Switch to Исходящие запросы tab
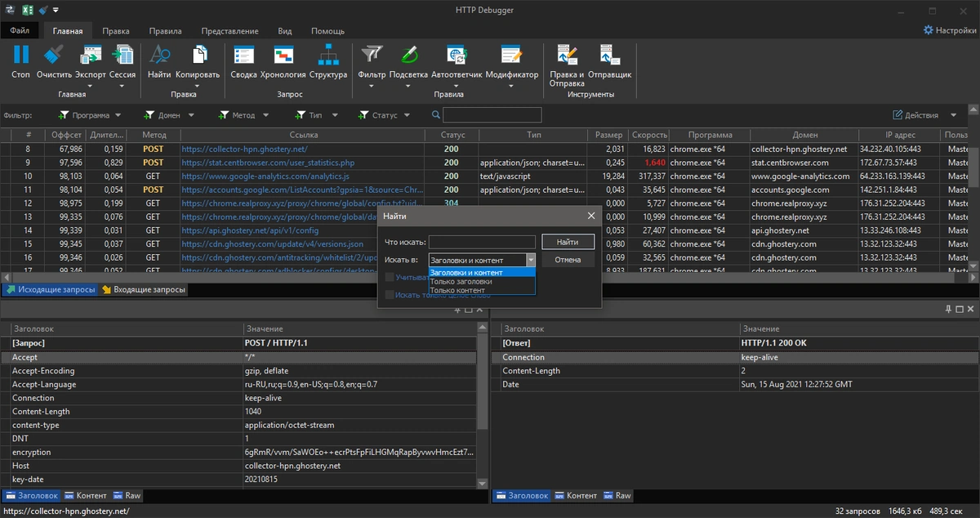 tap(50, 289)
